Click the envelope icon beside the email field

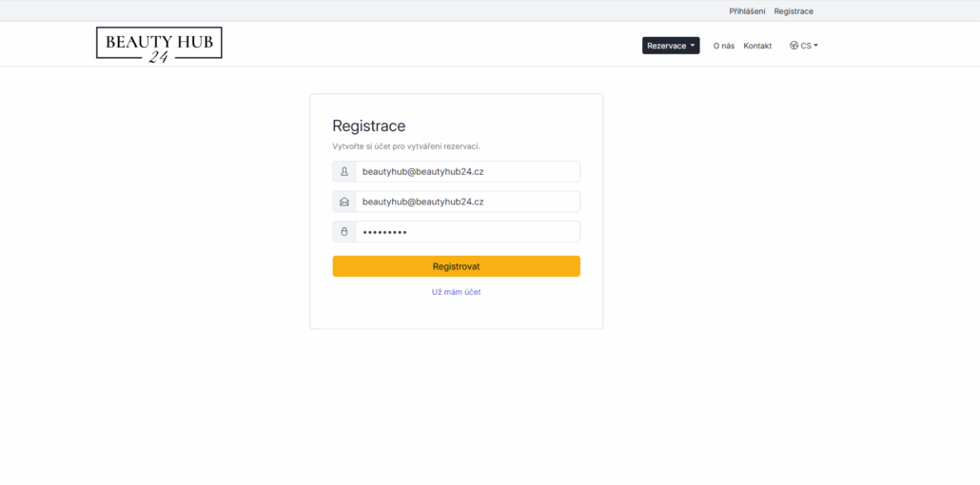click(x=344, y=202)
